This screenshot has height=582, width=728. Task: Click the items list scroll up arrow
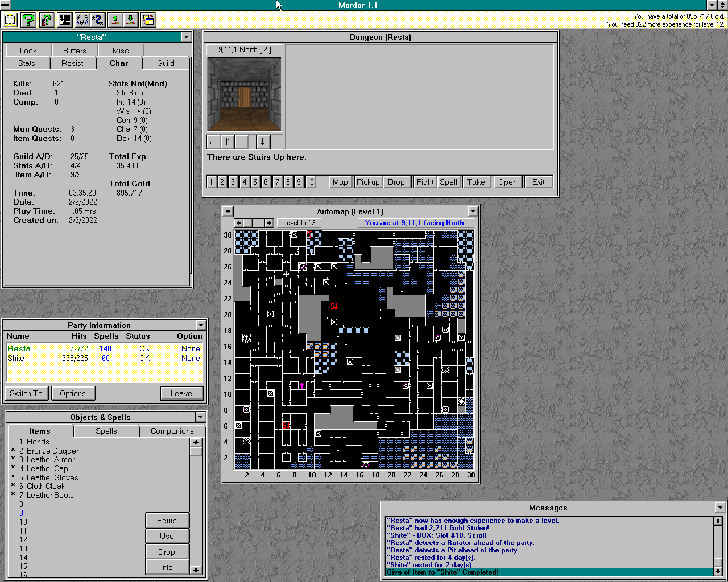point(196,442)
